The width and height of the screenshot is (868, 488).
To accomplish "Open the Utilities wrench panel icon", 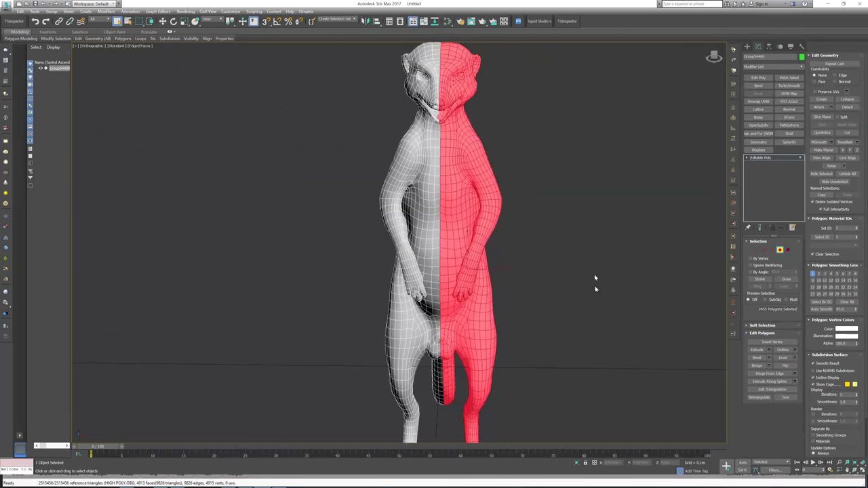I will coord(801,47).
